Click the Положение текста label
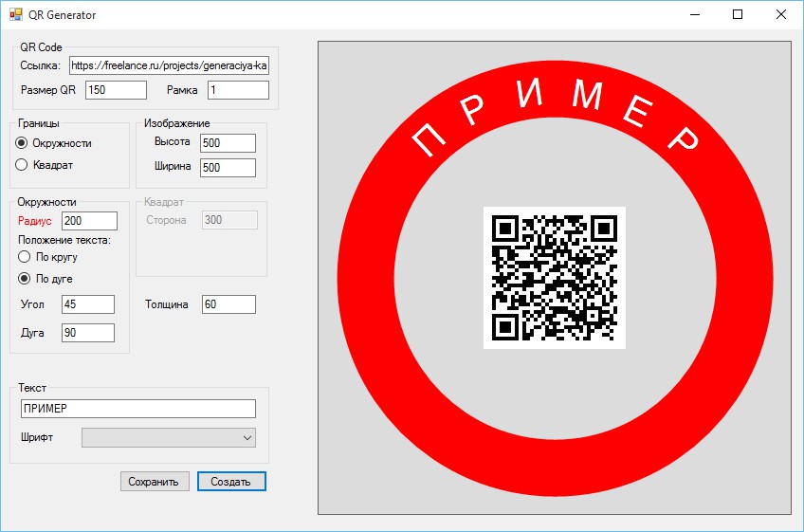 pos(64,240)
